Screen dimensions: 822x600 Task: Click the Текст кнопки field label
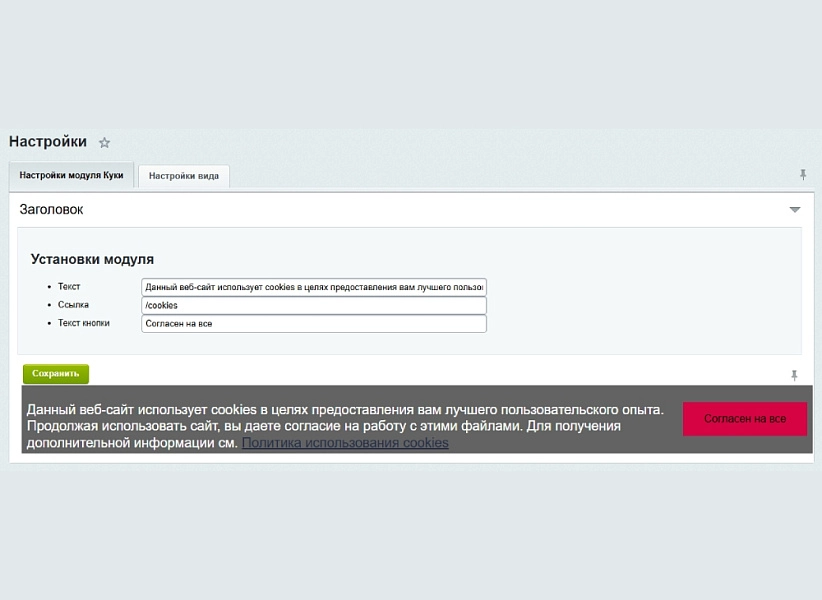[84, 323]
